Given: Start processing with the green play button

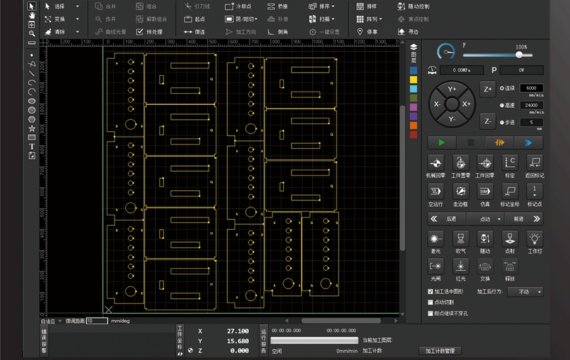Looking at the screenshot, I should click(x=442, y=143).
